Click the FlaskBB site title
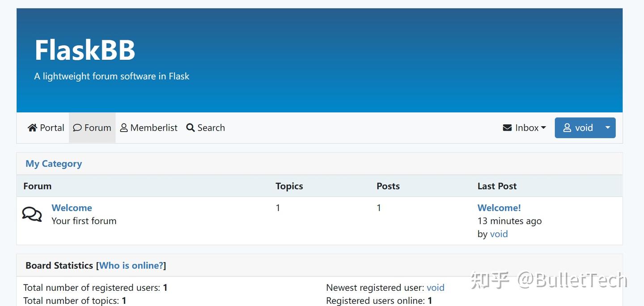The width and height of the screenshot is (644, 306). pos(85,49)
